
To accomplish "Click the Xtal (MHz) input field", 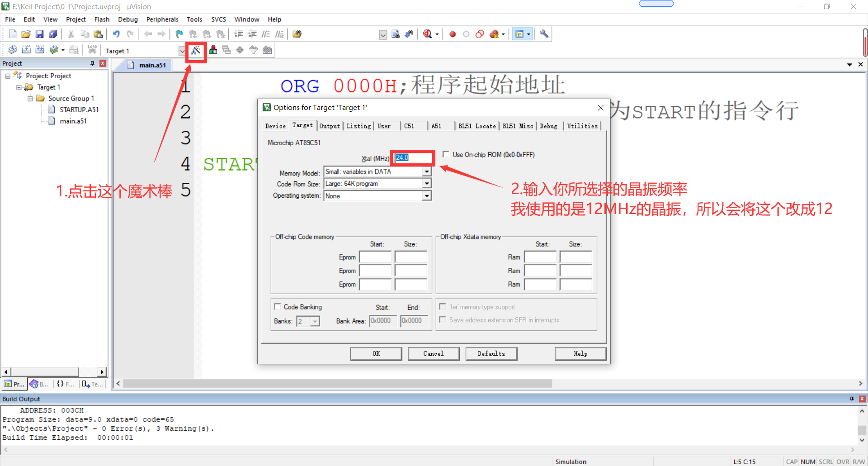I will point(413,157).
